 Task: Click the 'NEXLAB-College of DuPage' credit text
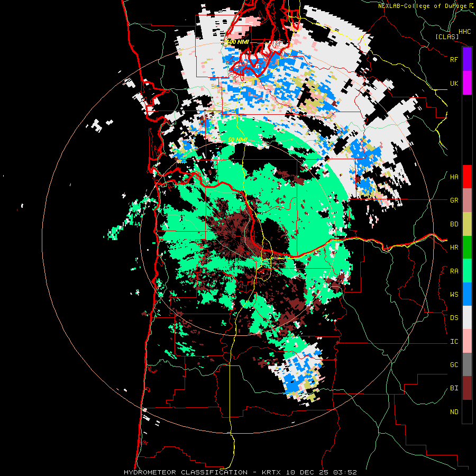click(x=423, y=6)
